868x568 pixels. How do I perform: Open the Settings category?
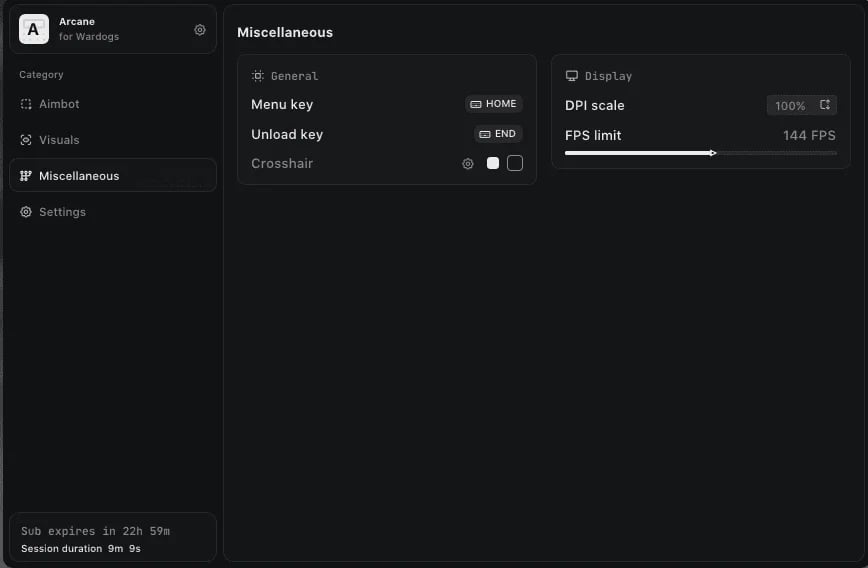tap(113, 212)
